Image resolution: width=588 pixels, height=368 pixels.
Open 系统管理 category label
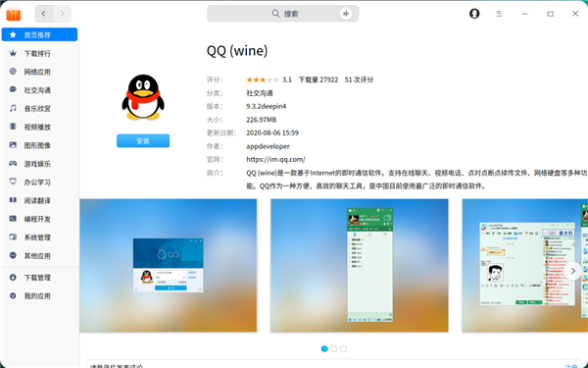pos(37,237)
